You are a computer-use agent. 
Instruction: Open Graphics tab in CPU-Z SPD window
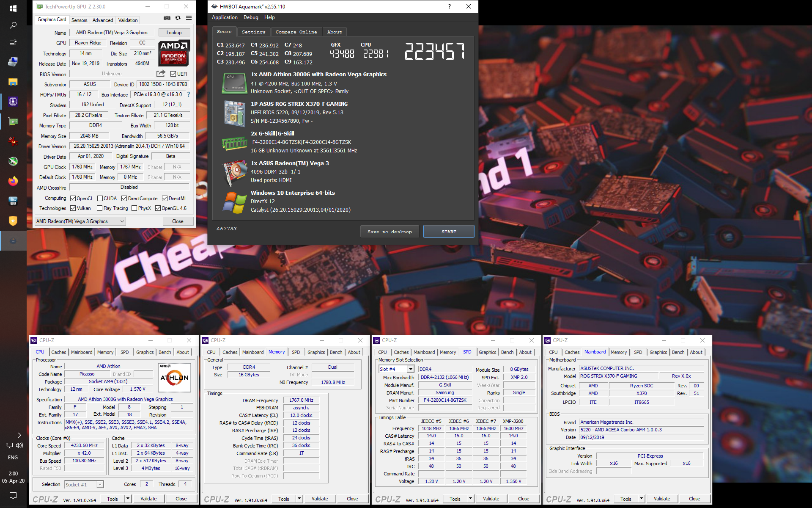click(x=487, y=352)
